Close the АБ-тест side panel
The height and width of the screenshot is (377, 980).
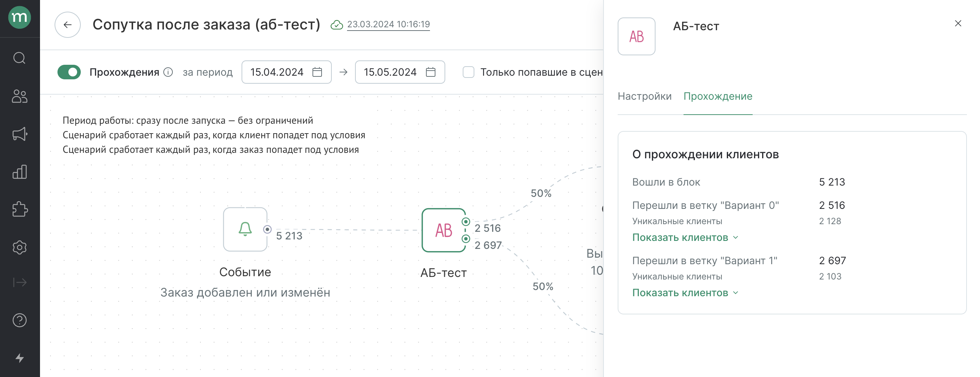tap(958, 24)
